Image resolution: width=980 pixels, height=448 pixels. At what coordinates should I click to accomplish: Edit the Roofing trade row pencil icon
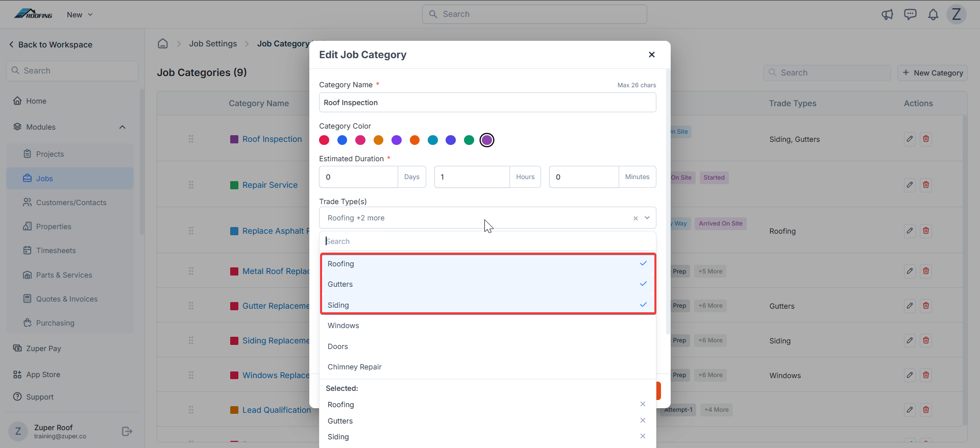pos(910,231)
